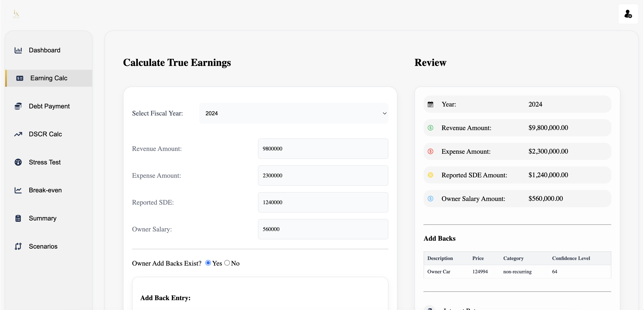Screen dimensions: 644x310
Task: Click the Add Back Entry heading
Action: [165, 298]
